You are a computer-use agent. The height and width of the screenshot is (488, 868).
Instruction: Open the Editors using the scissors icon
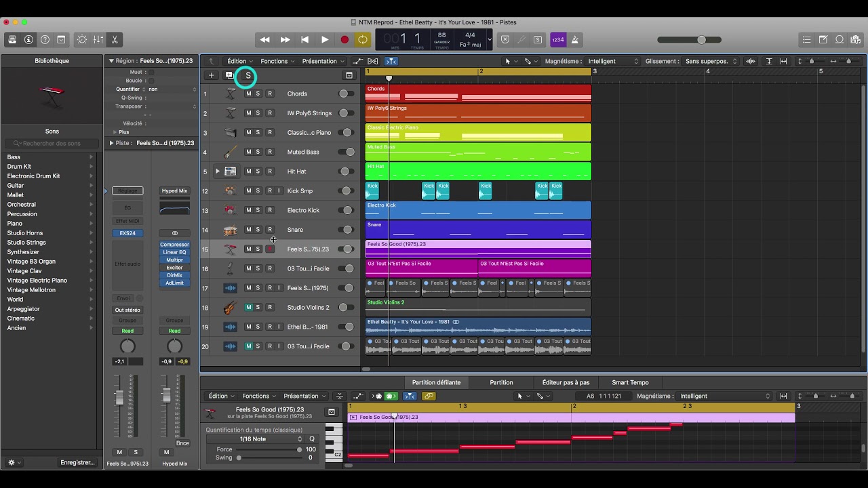point(115,40)
